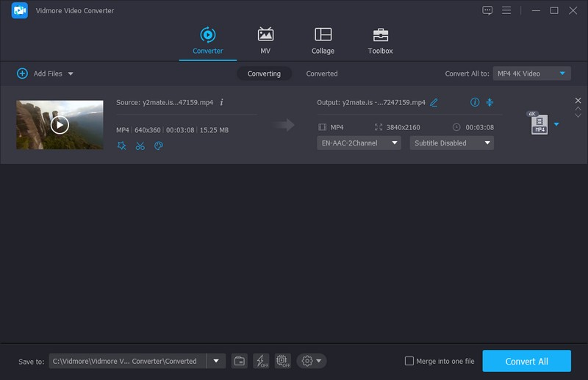The width and height of the screenshot is (588, 380).
Task: Open output media info icon
Action: pos(475,102)
